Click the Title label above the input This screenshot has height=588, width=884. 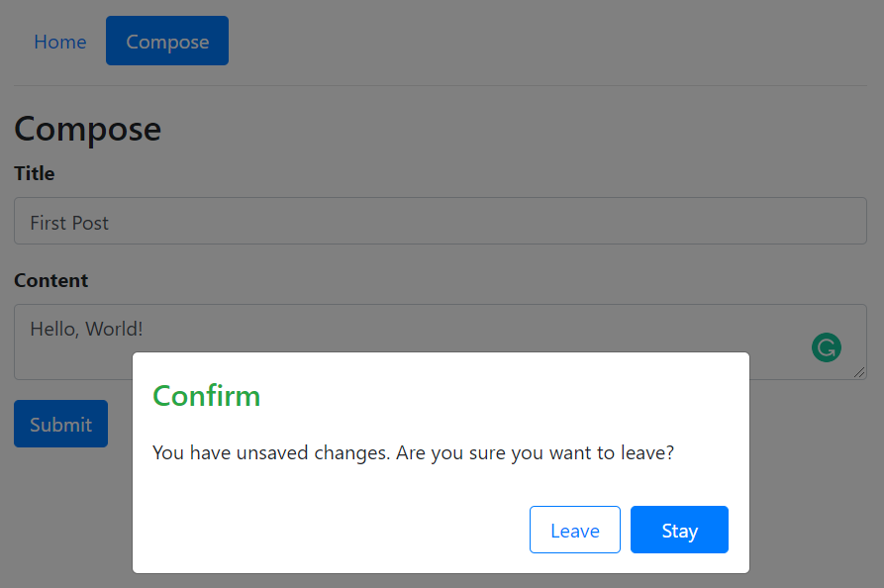(x=34, y=173)
